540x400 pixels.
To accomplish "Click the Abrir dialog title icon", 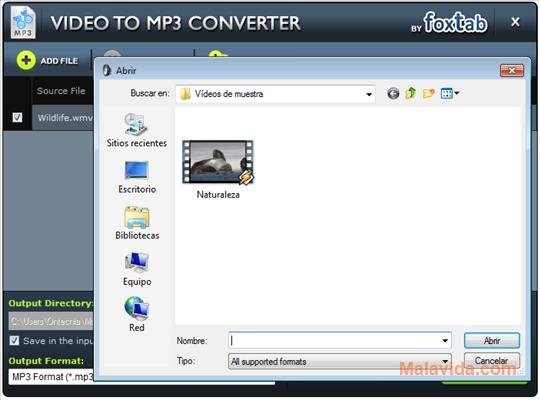I will coord(107,70).
